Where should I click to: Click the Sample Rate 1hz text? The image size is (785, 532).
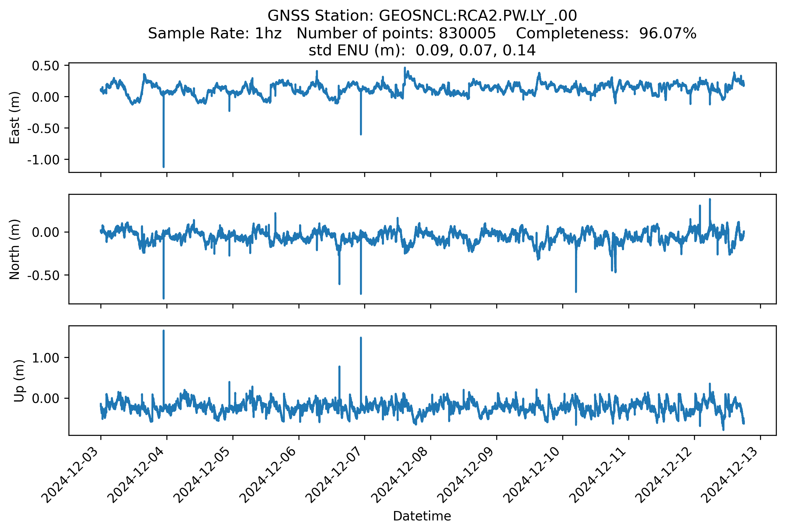click(x=215, y=33)
